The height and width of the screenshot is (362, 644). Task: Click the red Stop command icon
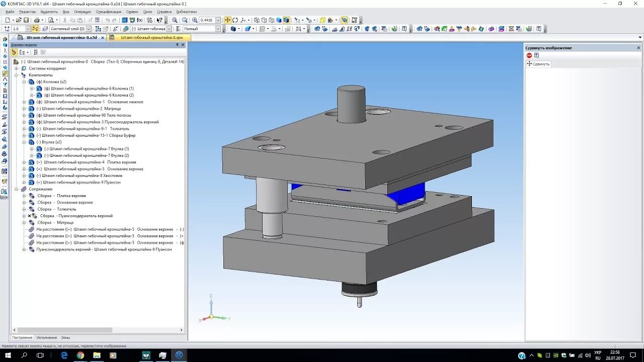529,55
